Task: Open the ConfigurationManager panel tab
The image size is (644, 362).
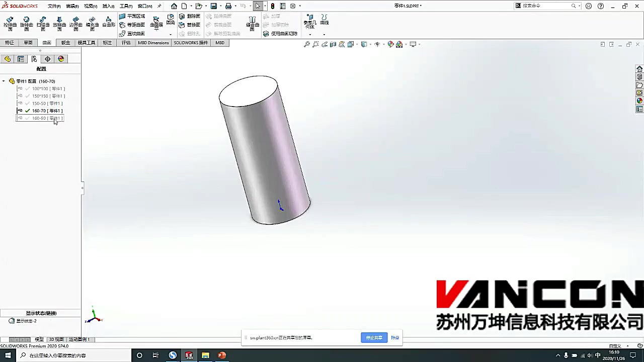Action: (x=34, y=59)
